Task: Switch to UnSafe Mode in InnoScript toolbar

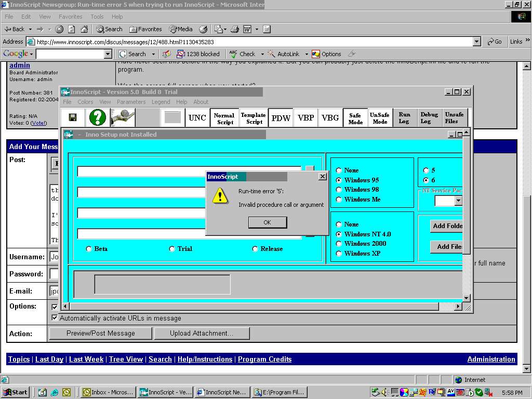Action: 380,118
